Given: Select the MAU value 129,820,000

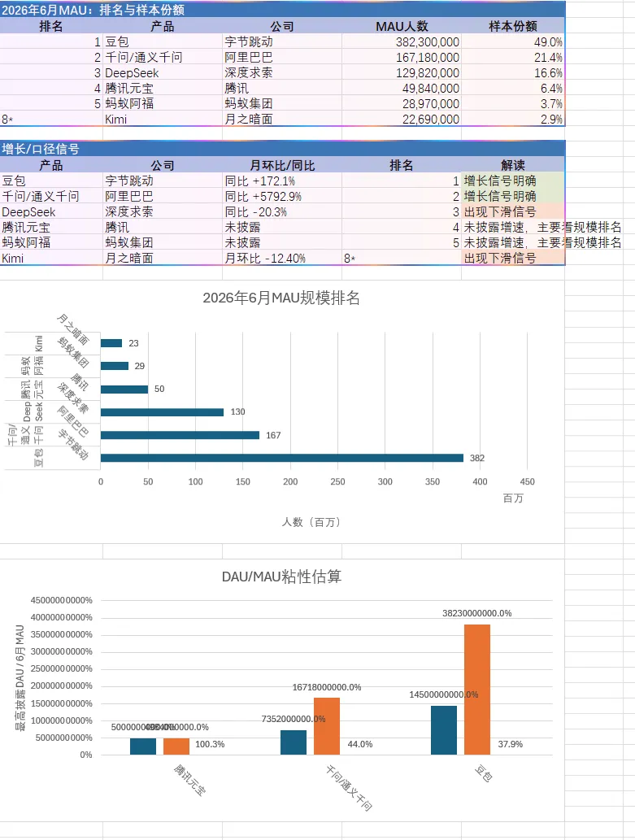Looking at the screenshot, I should coord(402,73).
